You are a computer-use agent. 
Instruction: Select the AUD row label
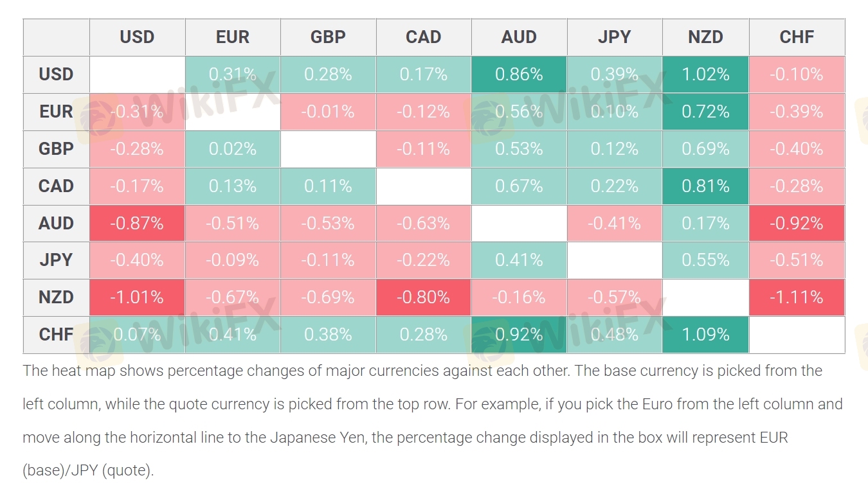[56, 223]
